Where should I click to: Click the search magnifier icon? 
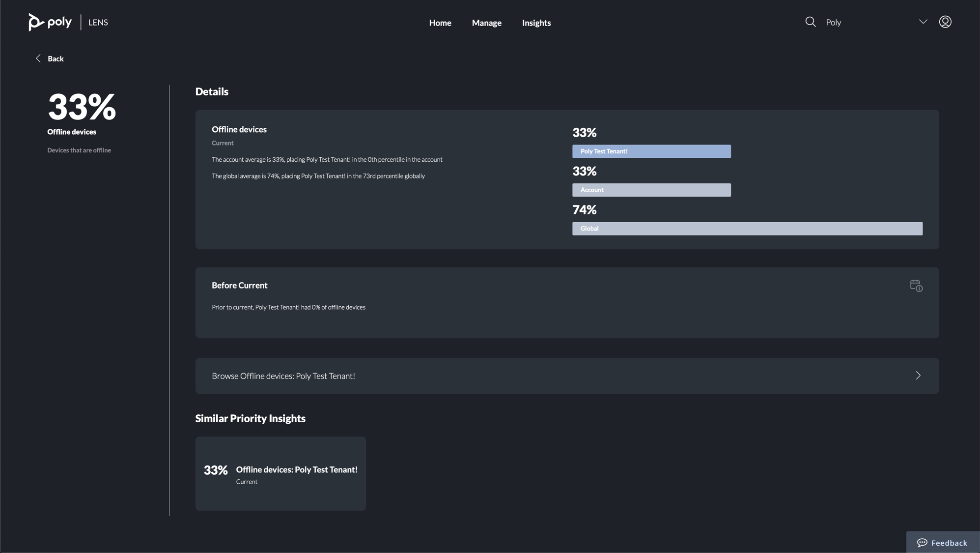[811, 22]
